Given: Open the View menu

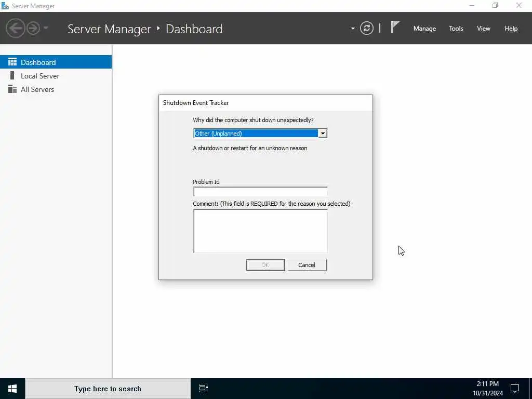Looking at the screenshot, I should click(x=484, y=29).
